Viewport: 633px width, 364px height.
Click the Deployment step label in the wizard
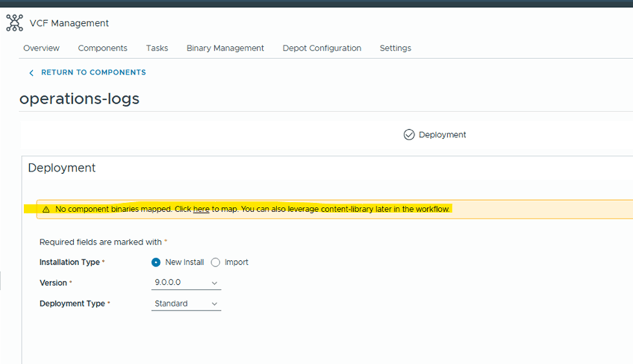(x=442, y=135)
